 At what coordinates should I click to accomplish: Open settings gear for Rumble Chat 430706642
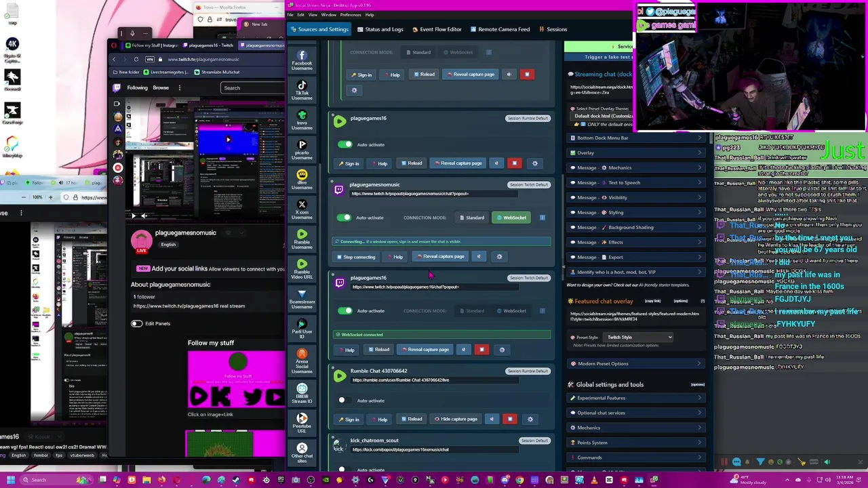pos(530,419)
